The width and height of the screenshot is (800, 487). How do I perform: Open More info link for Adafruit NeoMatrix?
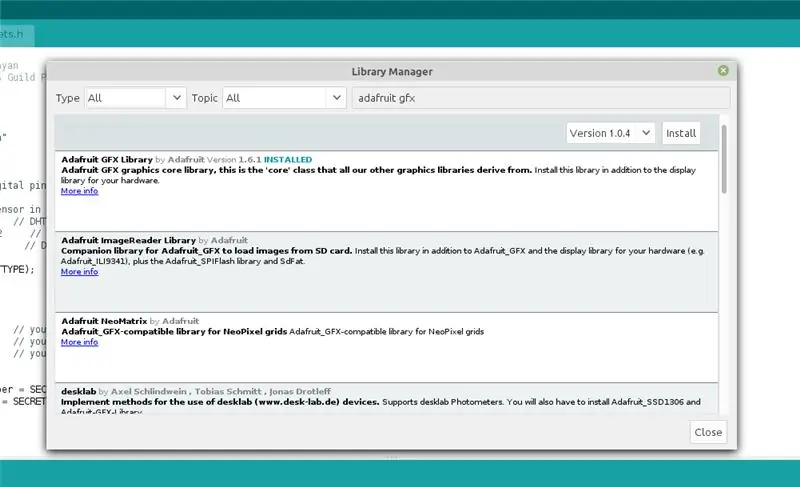(80, 342)
